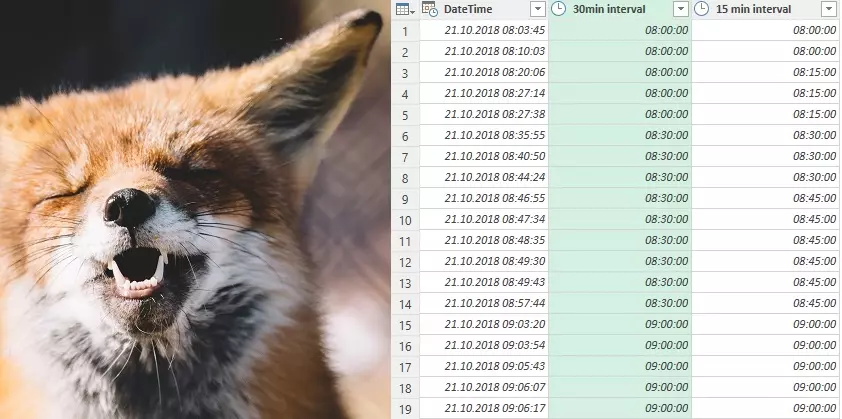
Task: Click 30min interval cell in row 5
Action: pyautogui.click(x=620, y=114)
